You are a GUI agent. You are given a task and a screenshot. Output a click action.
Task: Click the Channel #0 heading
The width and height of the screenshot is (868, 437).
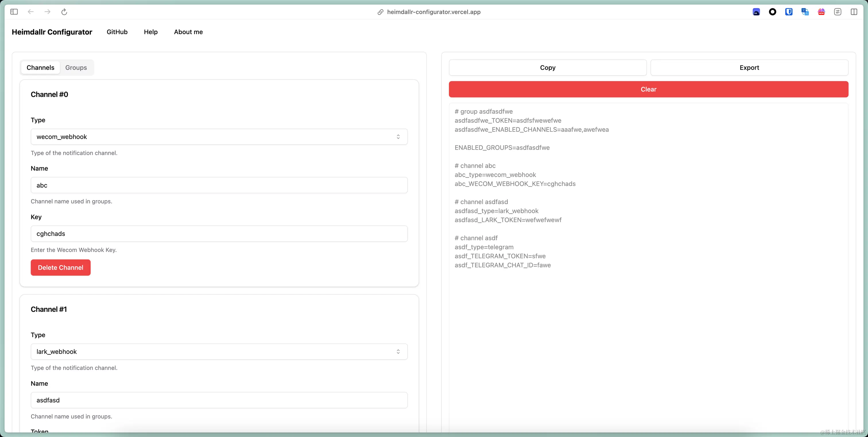pos(50,95)
